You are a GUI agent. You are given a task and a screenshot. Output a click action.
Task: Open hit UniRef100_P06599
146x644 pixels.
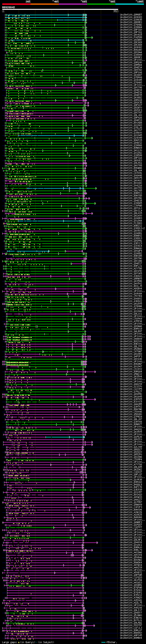tap(131, 37)
